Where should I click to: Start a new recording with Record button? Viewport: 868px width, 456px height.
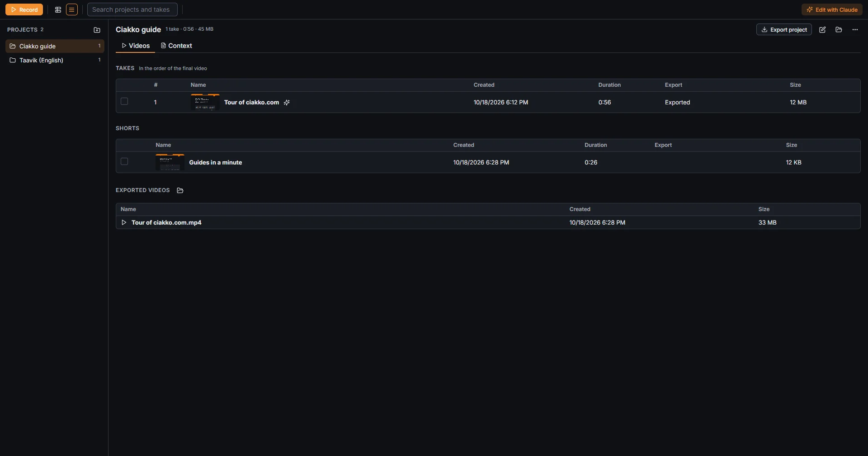pos(24,9)
